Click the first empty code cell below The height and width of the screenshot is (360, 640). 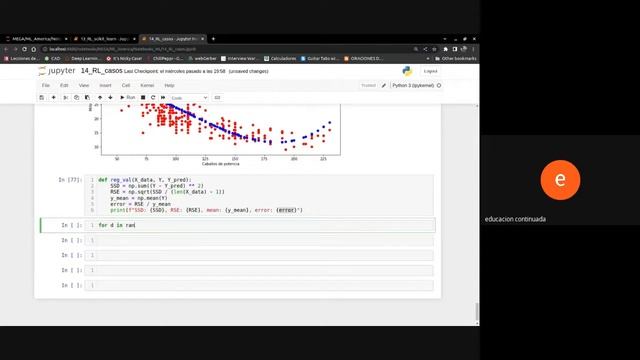point(260,240)
